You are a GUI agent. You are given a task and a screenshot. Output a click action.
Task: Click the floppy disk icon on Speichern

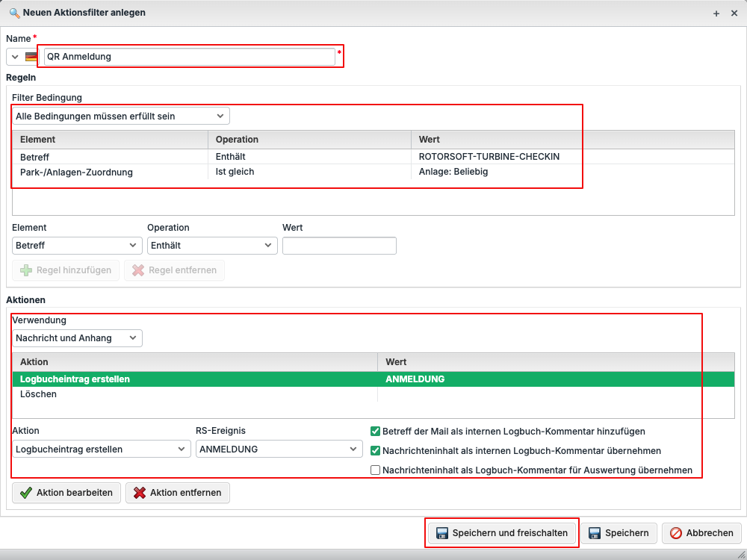595,533
